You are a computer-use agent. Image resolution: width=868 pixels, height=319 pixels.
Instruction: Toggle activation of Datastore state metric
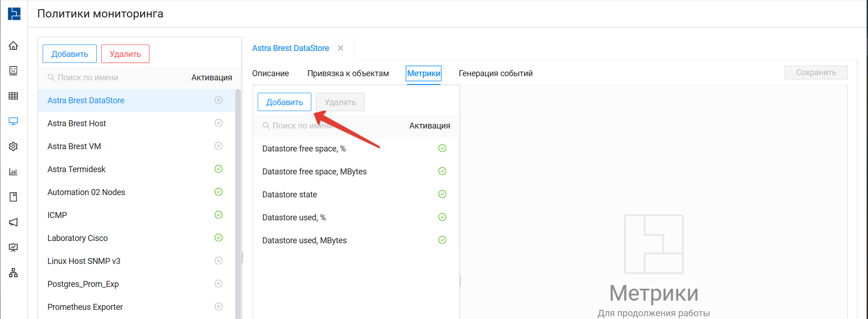(x=442, y=194)
